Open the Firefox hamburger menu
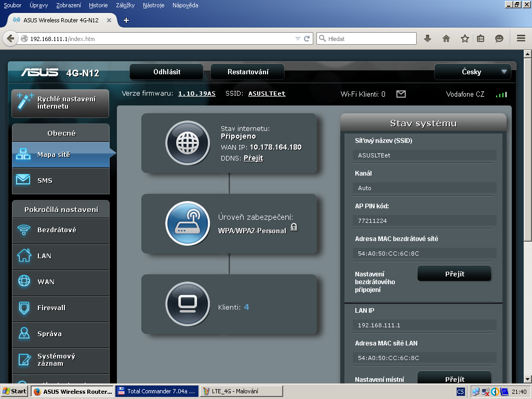Viewport: 532px width, 399px height. (x=521, y=38)
